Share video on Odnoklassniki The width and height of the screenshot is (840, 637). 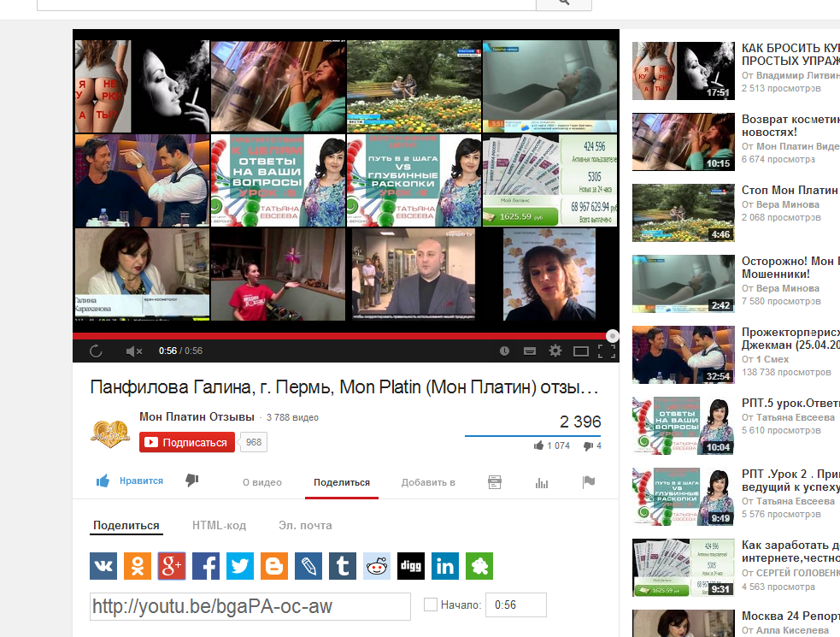click(138, 566)
